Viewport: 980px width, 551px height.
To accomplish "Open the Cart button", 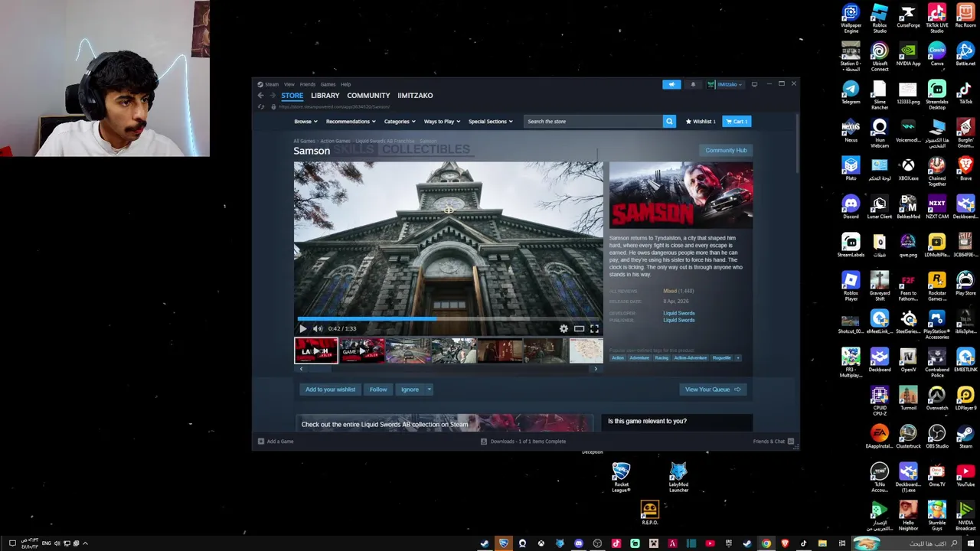I will click(x=737, y=121).
